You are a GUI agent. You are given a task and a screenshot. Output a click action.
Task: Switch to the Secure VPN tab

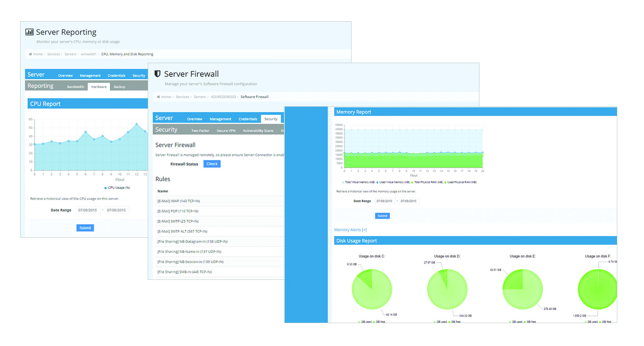tap(226, 131)
